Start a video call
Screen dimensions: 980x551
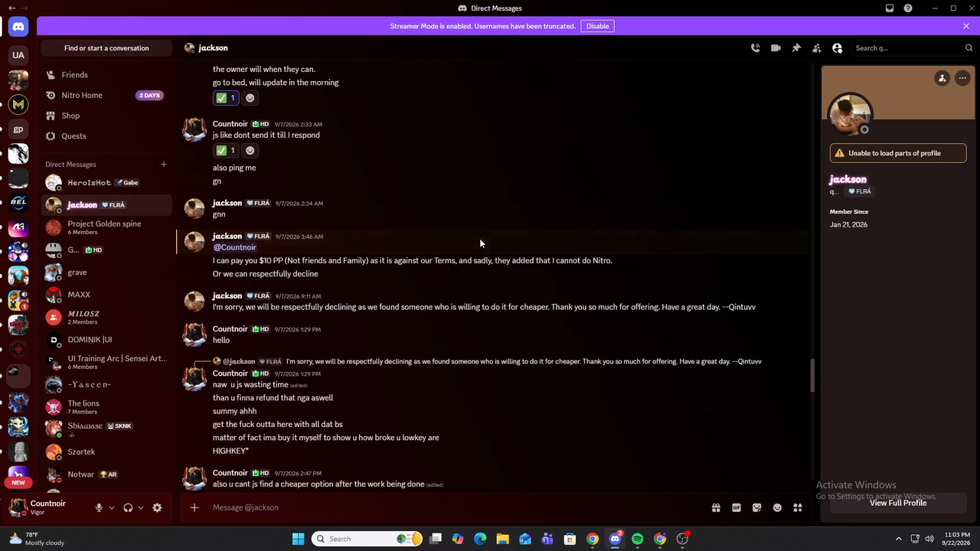[x=776, y=48]
